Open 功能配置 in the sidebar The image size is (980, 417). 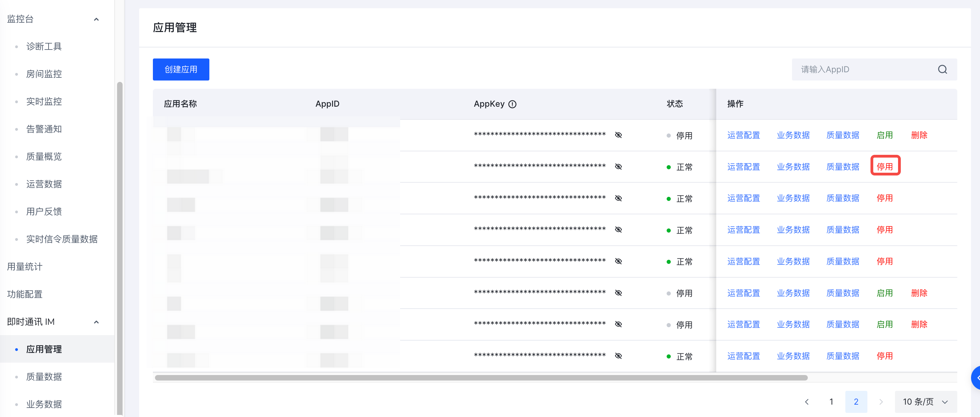pos(24,294)
